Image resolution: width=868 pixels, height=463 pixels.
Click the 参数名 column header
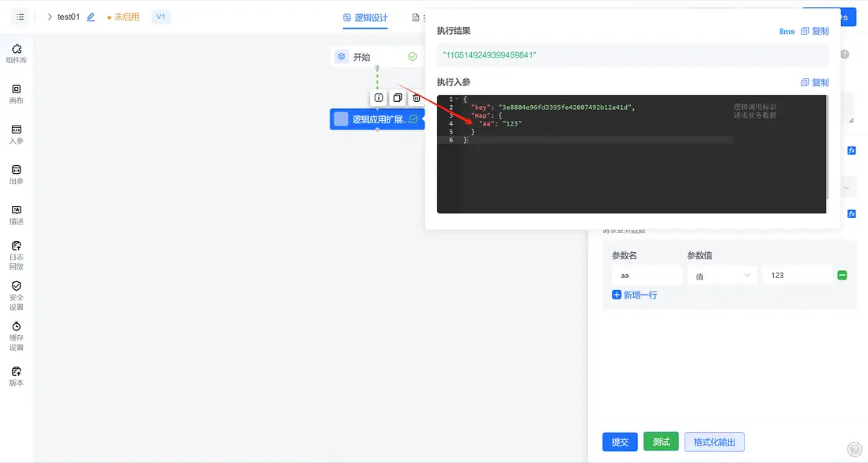[x=625, y=255]
